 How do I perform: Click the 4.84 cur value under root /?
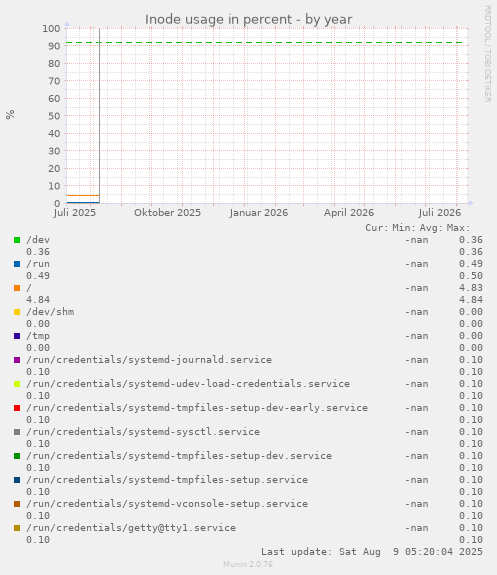(x=38, y=300)
